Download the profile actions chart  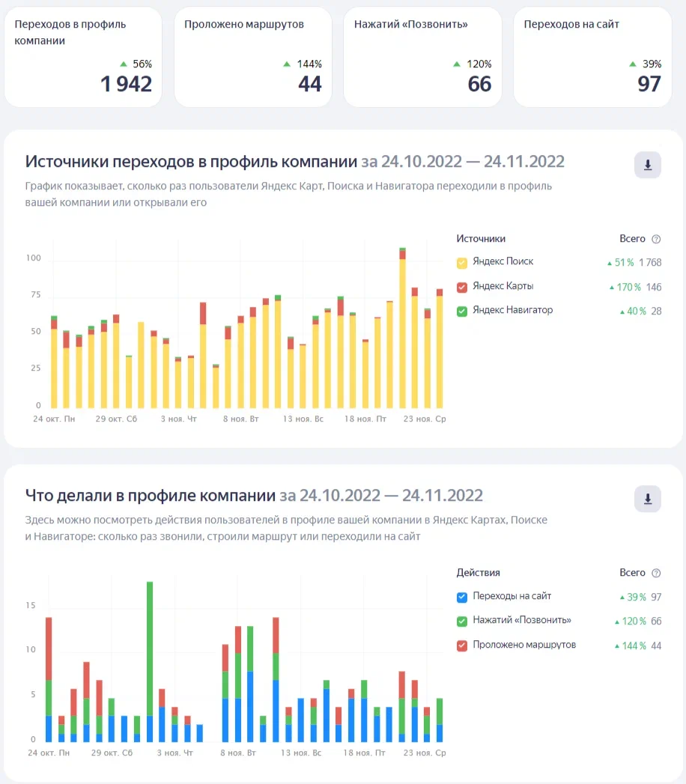tap(647, 499)
